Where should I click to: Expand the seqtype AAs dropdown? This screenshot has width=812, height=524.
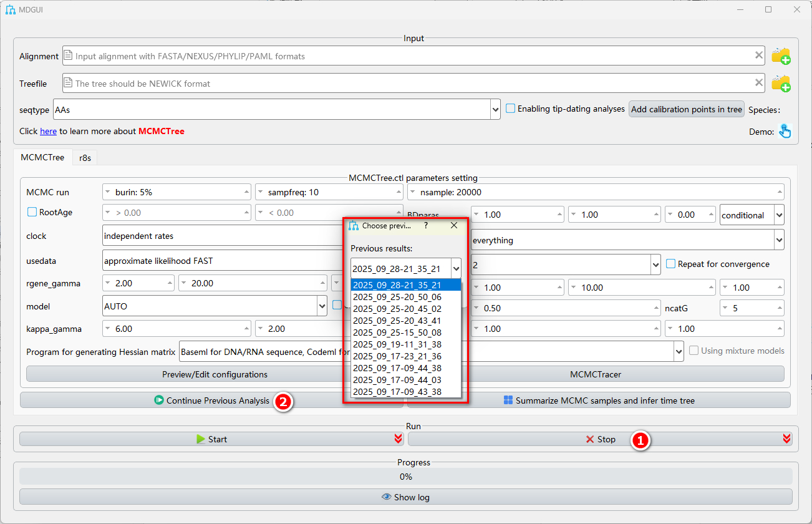point(495,109)
